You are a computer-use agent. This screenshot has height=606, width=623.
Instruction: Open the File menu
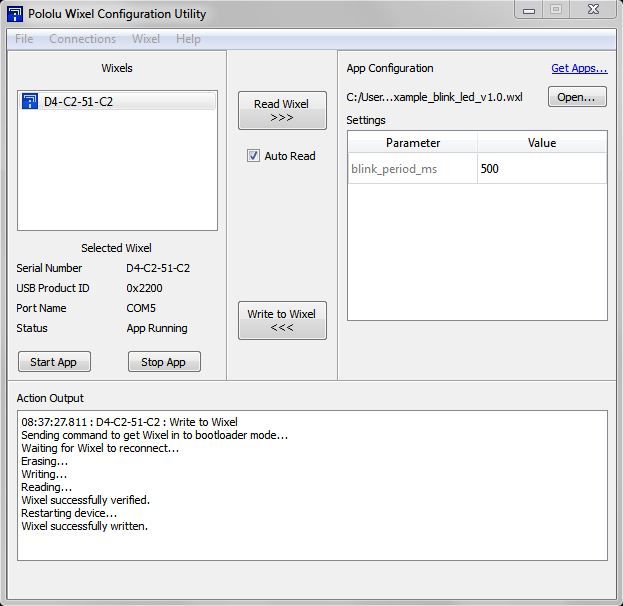click(24, 39)
